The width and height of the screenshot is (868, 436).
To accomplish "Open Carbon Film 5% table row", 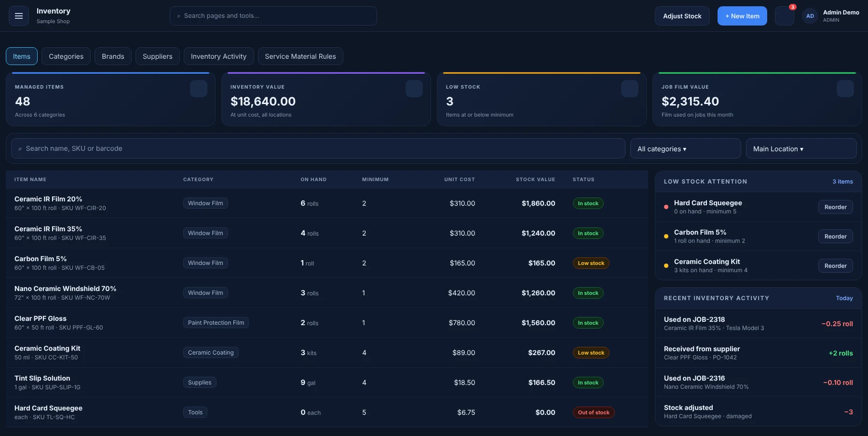I will 327,263.
